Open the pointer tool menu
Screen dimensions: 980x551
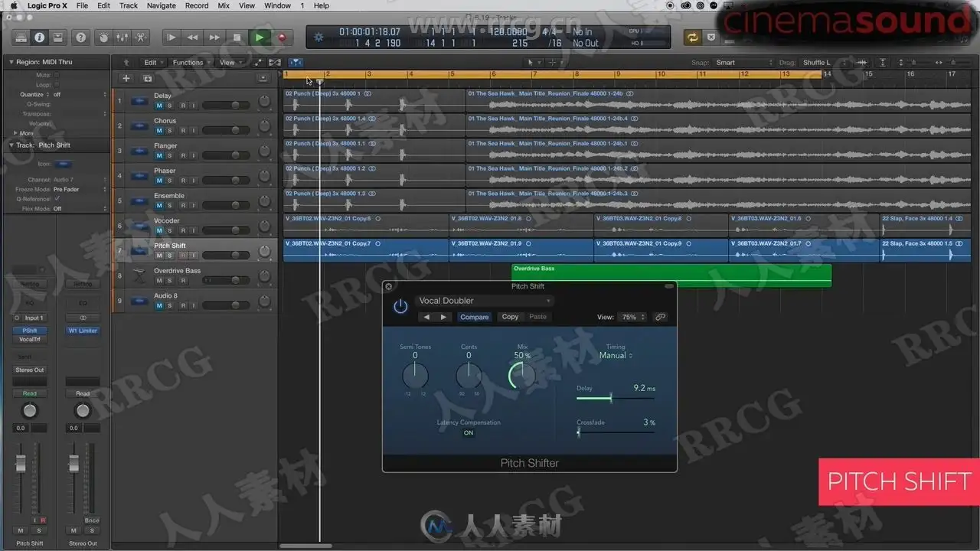[532, 63]
